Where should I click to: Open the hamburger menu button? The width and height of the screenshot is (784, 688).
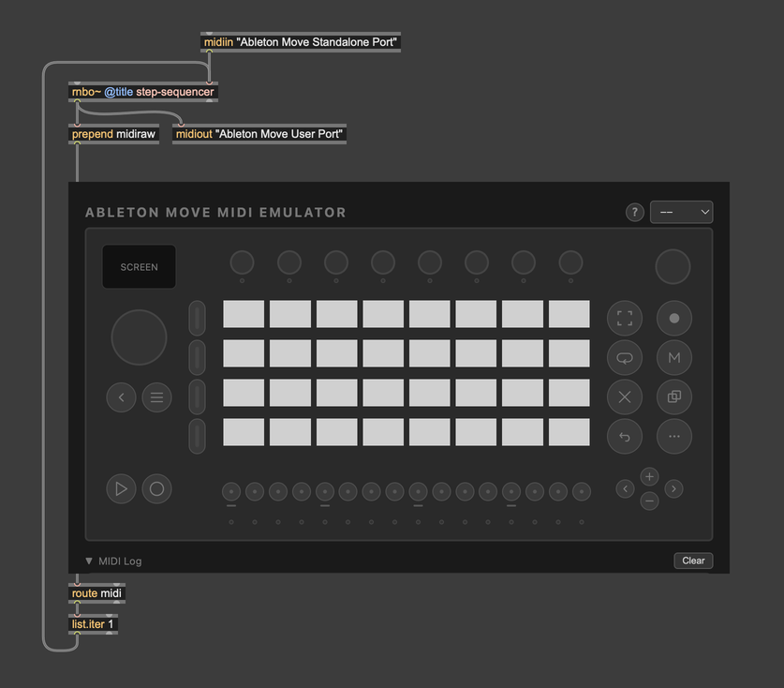(156, 397)
